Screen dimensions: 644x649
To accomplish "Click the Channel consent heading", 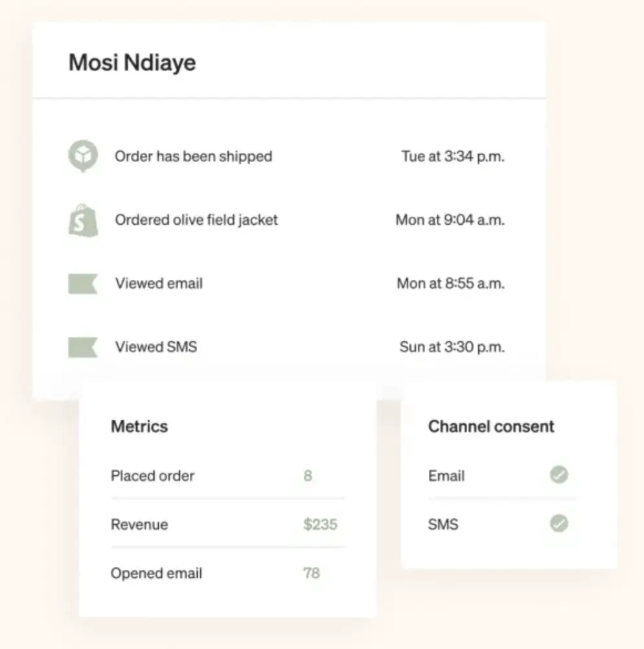I will (491, 426).
